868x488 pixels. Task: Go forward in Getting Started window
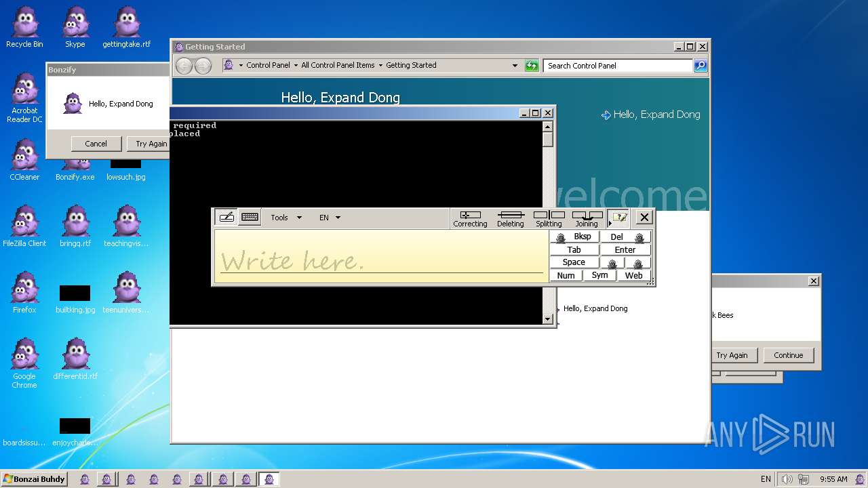203,66
